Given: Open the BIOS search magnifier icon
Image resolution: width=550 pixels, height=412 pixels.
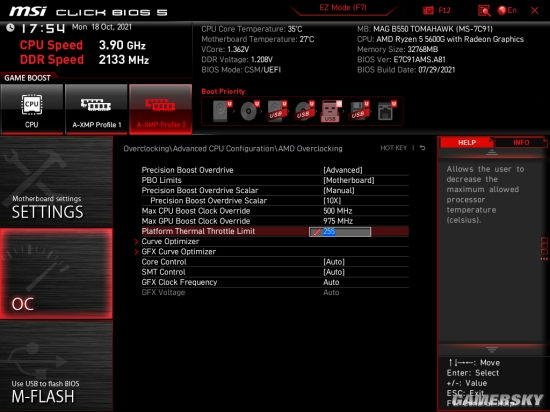Looking at the screenshot, I should [x=484, y=11].
